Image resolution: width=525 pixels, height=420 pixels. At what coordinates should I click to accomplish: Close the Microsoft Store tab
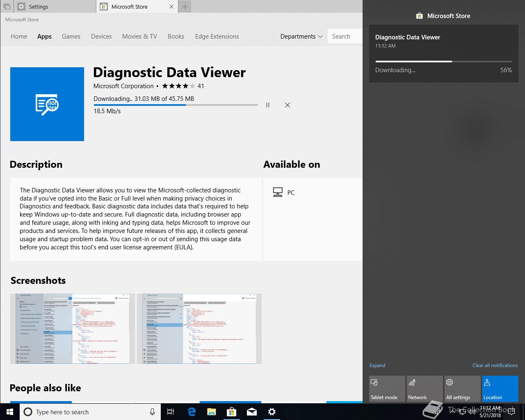(171, 7)
